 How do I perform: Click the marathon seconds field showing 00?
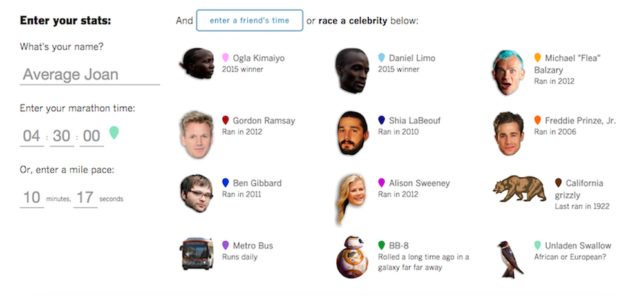[91, 136]
